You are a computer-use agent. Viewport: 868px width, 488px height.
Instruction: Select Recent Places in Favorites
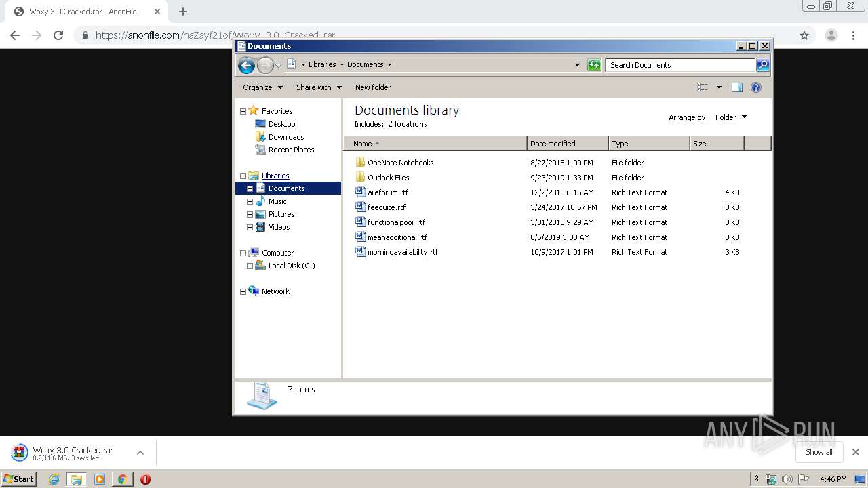291,150
